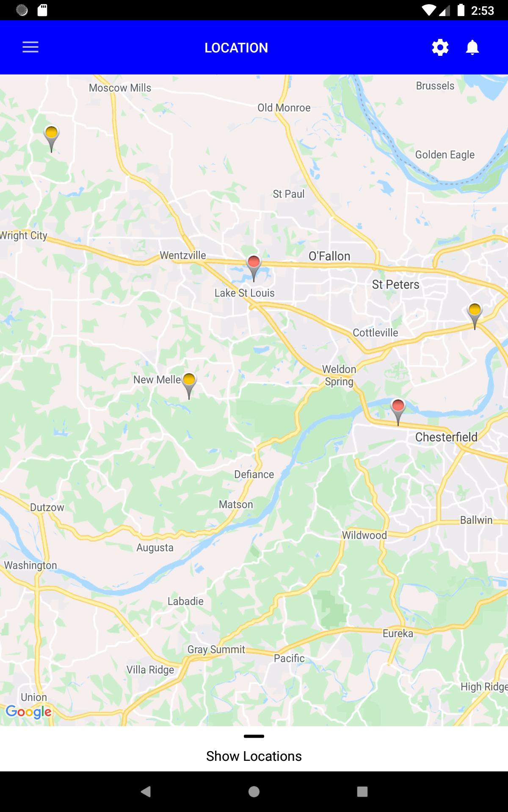Tap the Wildwood label on the map
The width and height of the screenshot is (508, 812).
364,535
